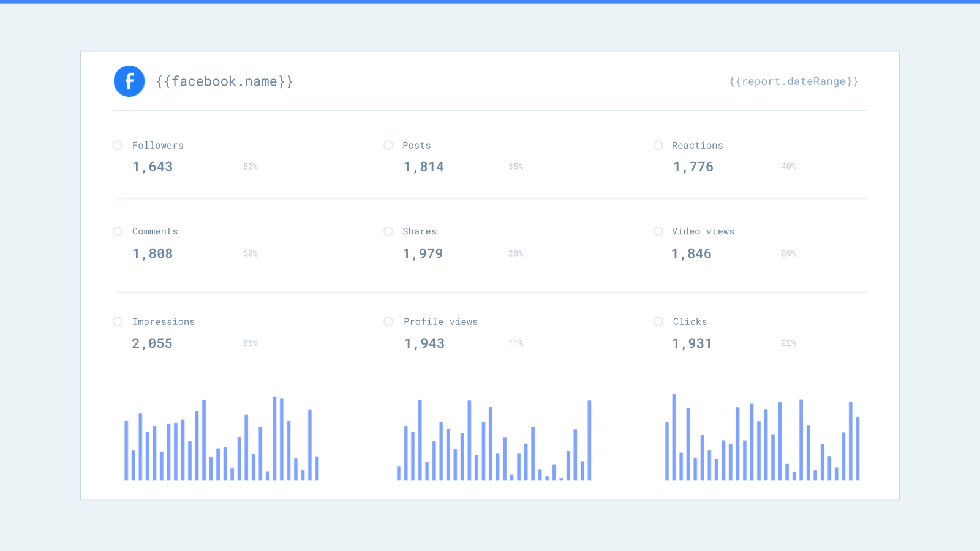Click the Posts value 1,814
The height and width of the screenshot is (551, 980).
(424, 167)
